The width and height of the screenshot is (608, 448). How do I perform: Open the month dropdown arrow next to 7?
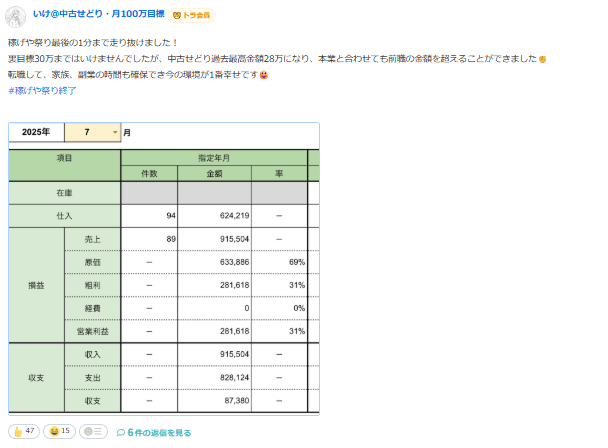pyautogui.click(x=115, y=132)
